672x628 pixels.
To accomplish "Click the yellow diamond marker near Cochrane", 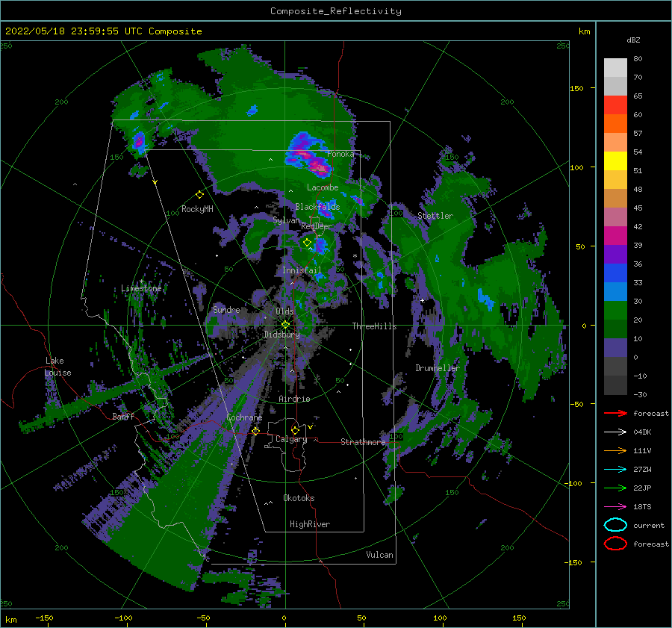I will pos(255,432).
